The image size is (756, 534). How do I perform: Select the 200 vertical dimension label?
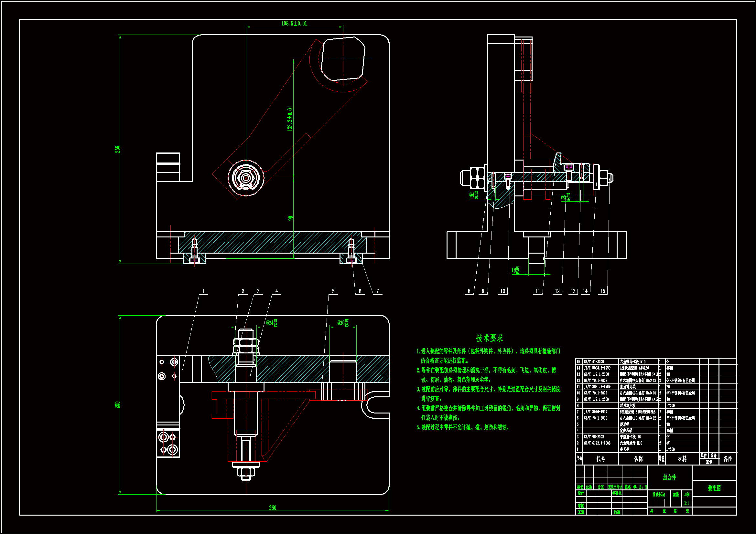(x=117, y=405)
